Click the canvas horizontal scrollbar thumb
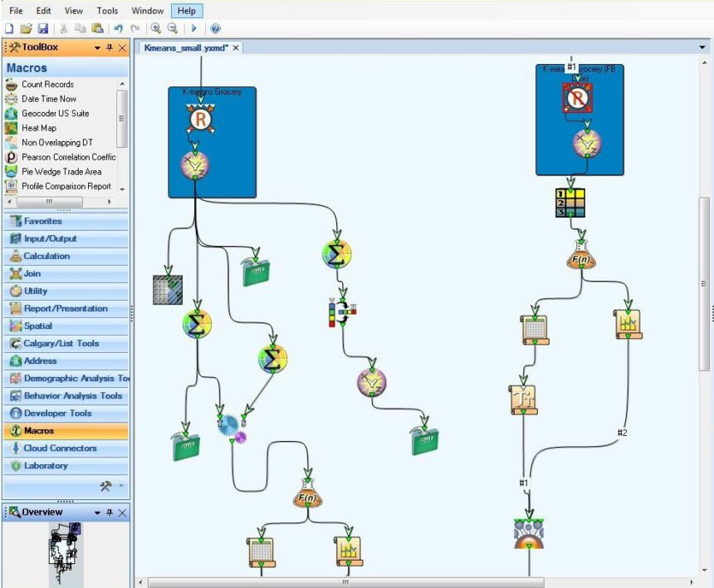The image size is (714, 588). [x=345, y=582]
